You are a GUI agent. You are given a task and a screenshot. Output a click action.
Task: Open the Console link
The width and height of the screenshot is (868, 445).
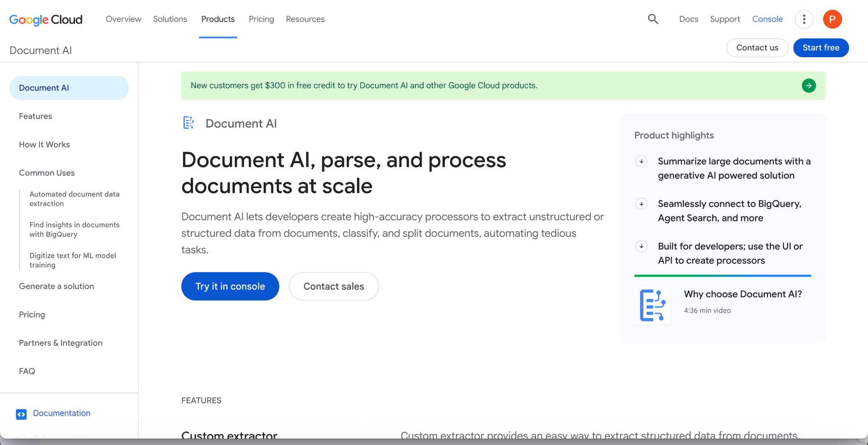767,19
